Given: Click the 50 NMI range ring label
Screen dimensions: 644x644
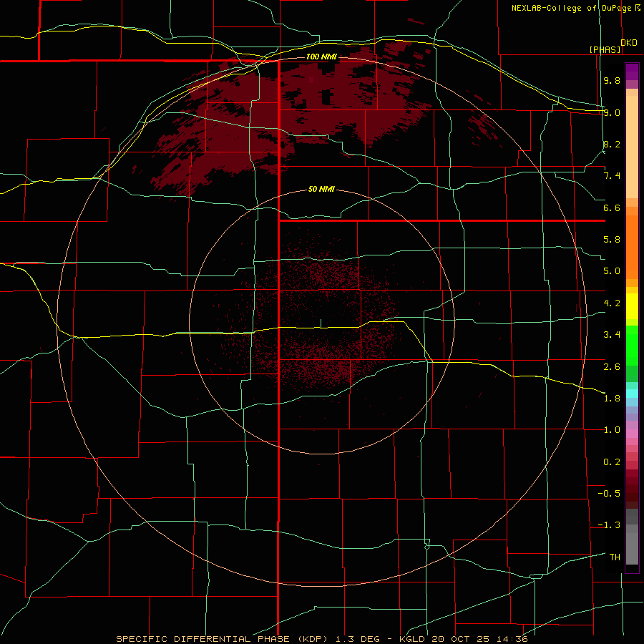Looking at the screenshot, I should pos(321,189).
